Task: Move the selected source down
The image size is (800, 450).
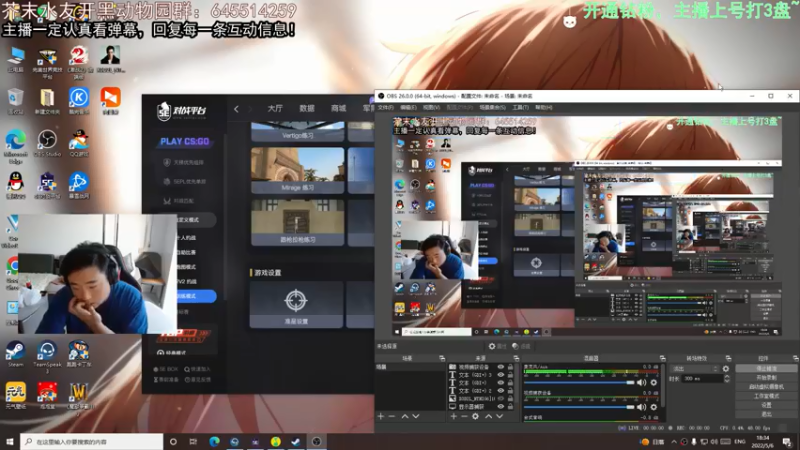Action: tap(499, 416)
